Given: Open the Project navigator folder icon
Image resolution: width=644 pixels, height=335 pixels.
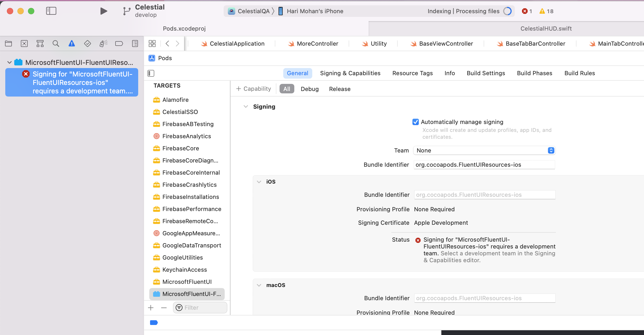Looking at the screenshot, I should tap(8, 44).
